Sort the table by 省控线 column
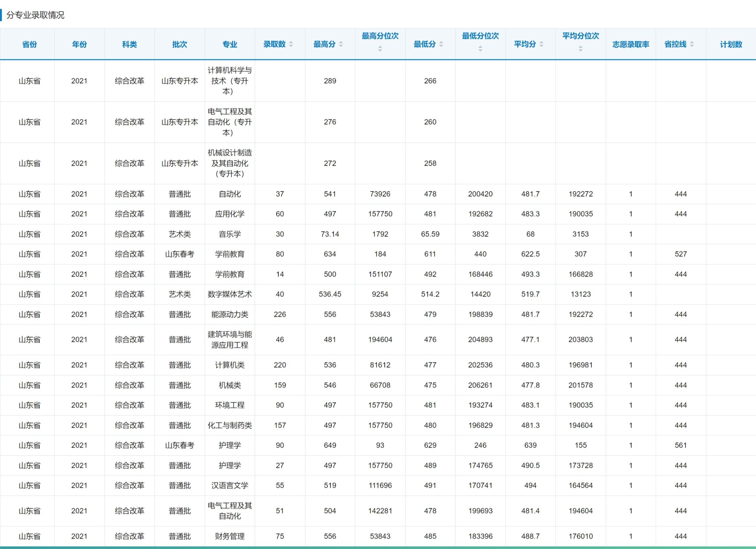 (x=693, y=44)
